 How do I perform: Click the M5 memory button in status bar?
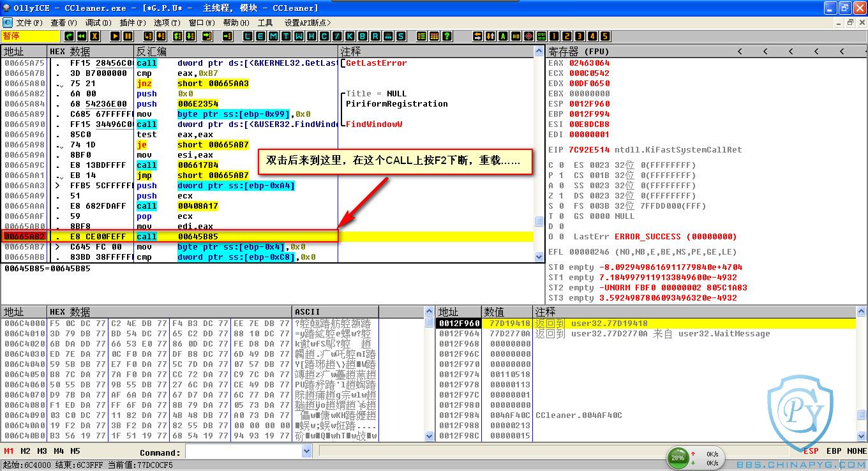click(x=75, y=451)
